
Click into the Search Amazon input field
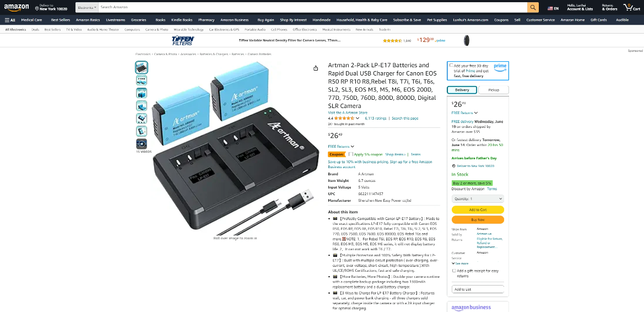(x=313, y=7)
